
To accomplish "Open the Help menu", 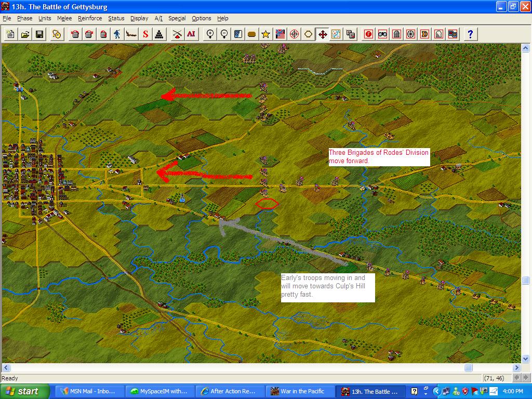I will tap(222, 18).
